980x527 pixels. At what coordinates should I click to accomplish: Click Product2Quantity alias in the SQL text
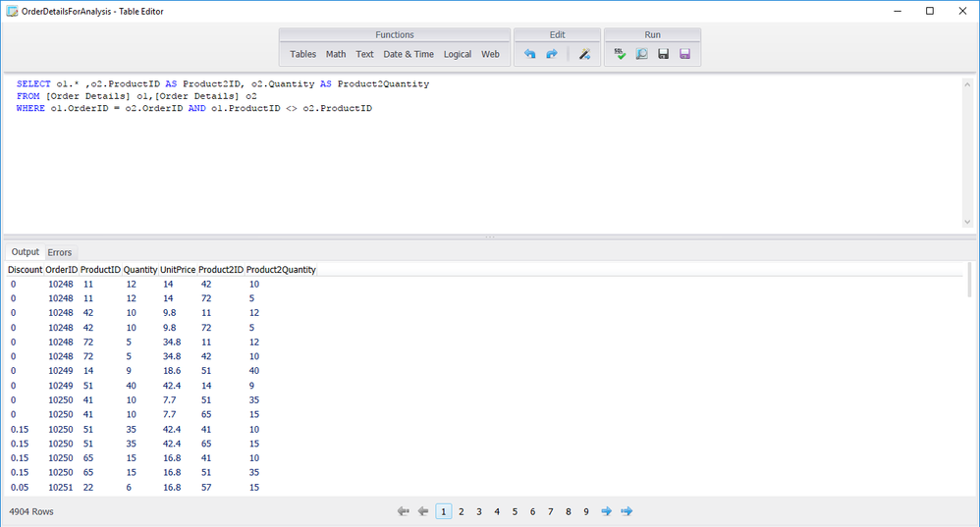coord(383,83)
